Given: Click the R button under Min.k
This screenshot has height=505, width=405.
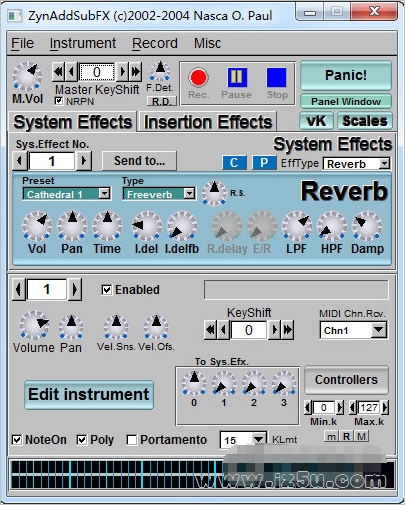Looking at the screenshot, I should point(347,436).
